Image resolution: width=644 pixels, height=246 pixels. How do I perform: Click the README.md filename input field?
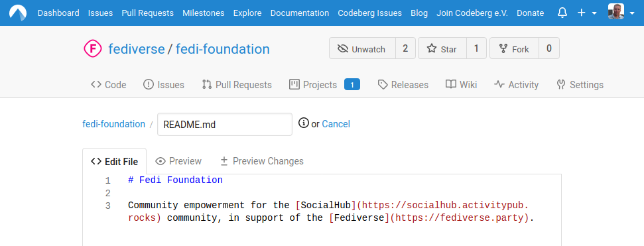point(225,124)
